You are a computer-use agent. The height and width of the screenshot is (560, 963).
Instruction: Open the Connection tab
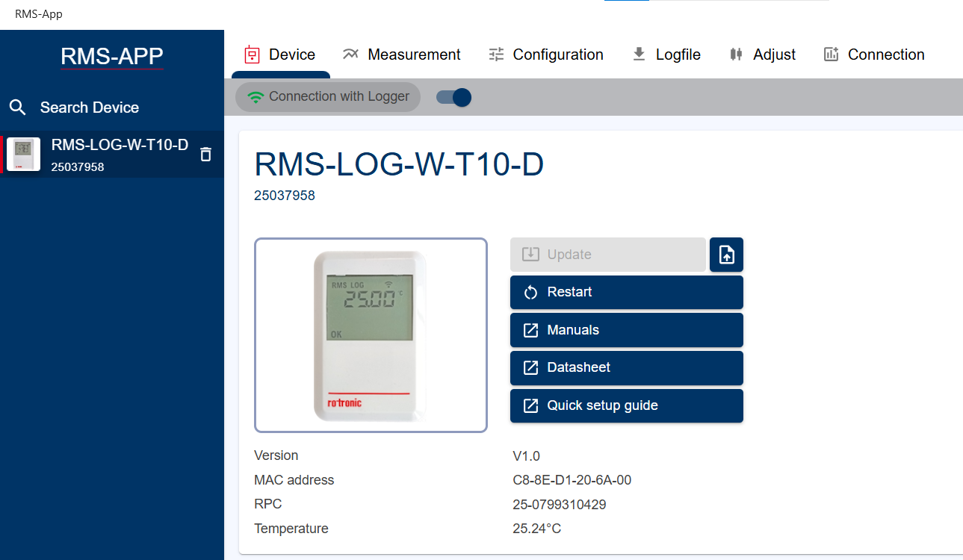(x=874, y=55)
